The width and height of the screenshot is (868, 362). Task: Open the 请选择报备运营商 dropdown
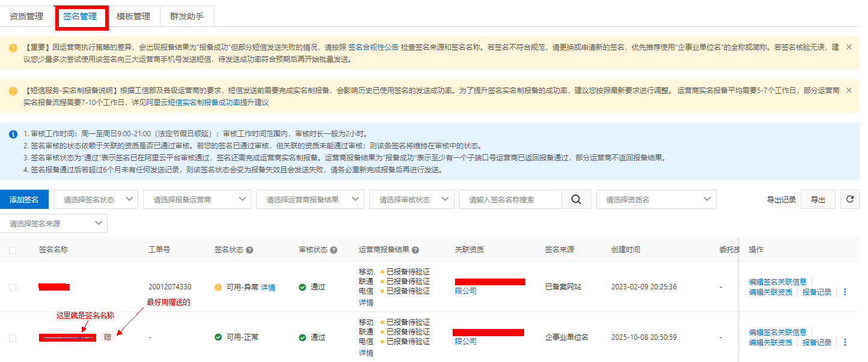click(197, 200)
